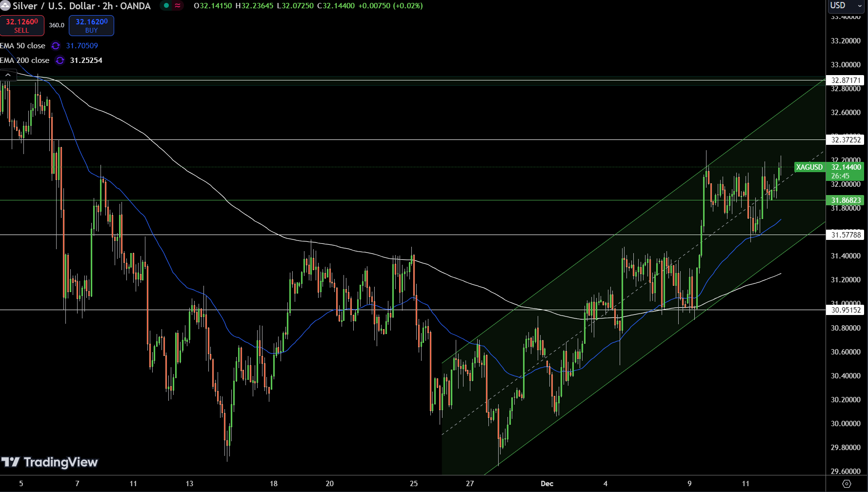Screen dimensions: 868x492
Task: Click the 25 date on time axis
Action: click(x=414, y=484)
